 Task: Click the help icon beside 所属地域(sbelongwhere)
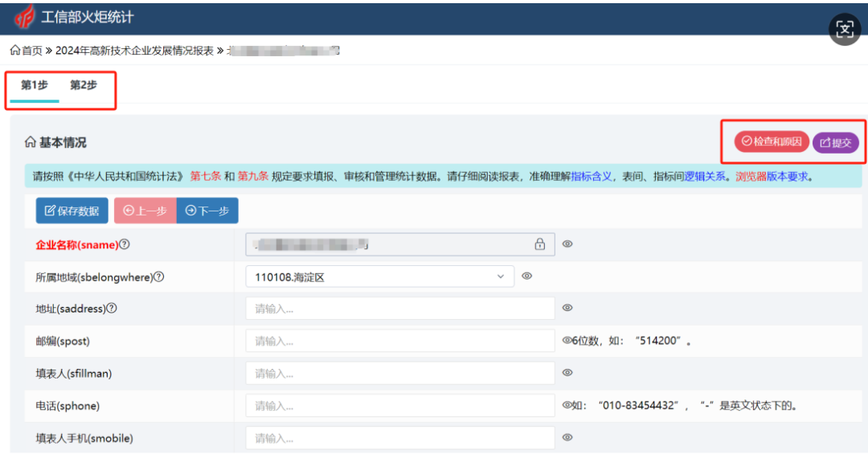coord(159,277)
